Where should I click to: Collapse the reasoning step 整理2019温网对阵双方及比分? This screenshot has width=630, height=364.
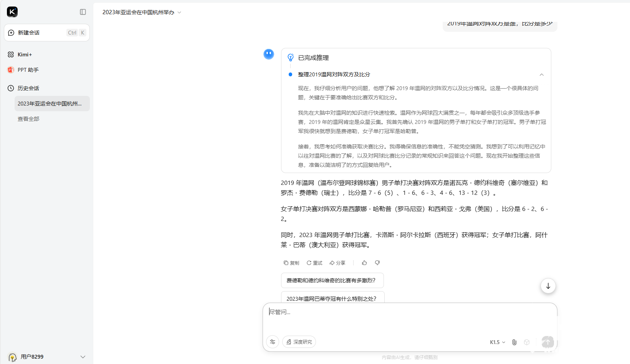tap(541, 74)
